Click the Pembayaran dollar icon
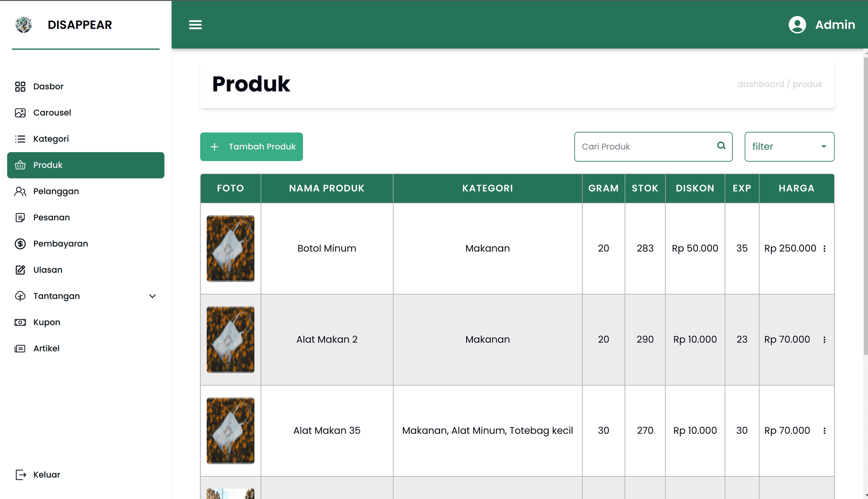The width and height of the screenshot is (868, 499). point(20,244)
